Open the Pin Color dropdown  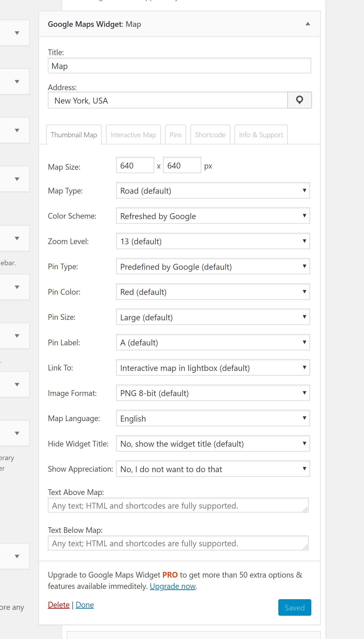pyautogui.click(x=213, y=292)
